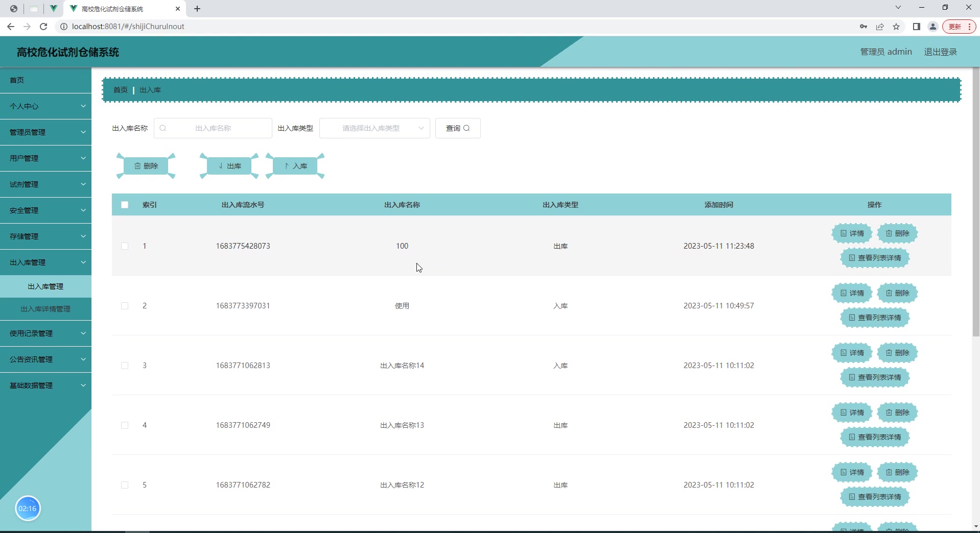Expand 个人中心 sidebar menu

(45, 106)
